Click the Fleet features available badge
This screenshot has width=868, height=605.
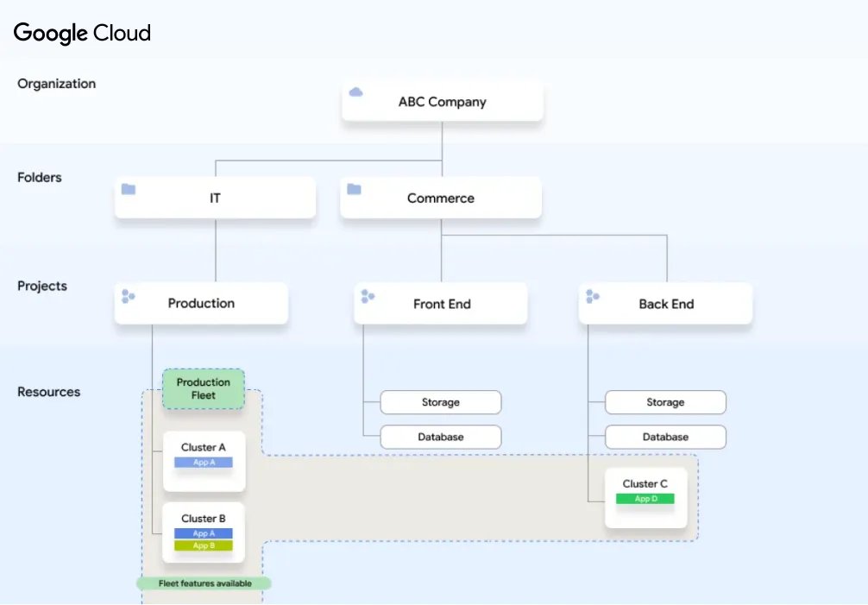(x=204, y=583)
